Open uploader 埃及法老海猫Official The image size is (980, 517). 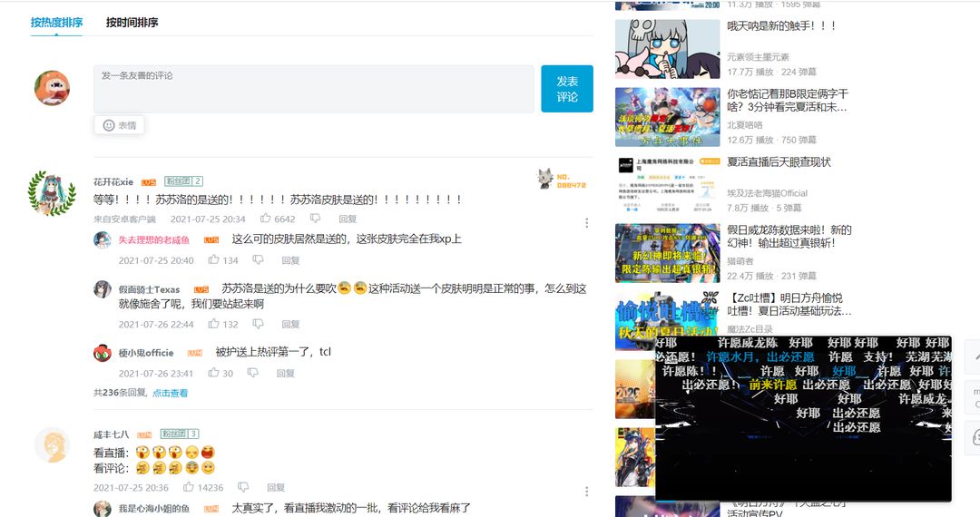[x=767, y=193]
